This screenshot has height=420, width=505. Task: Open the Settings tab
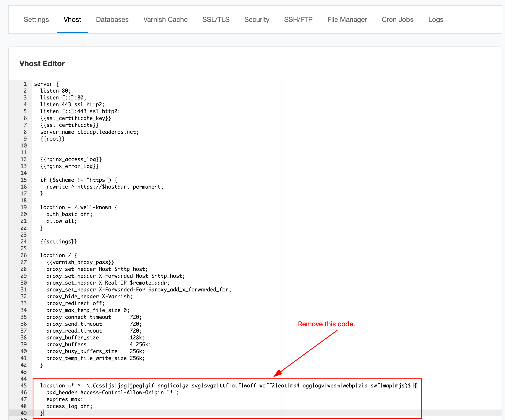[36, 19]
